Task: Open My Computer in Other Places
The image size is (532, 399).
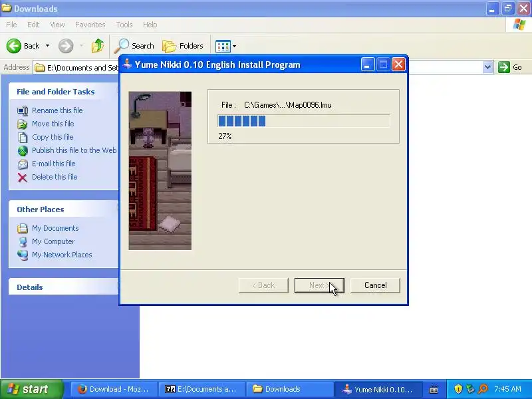Action: [x=53, y=241]
